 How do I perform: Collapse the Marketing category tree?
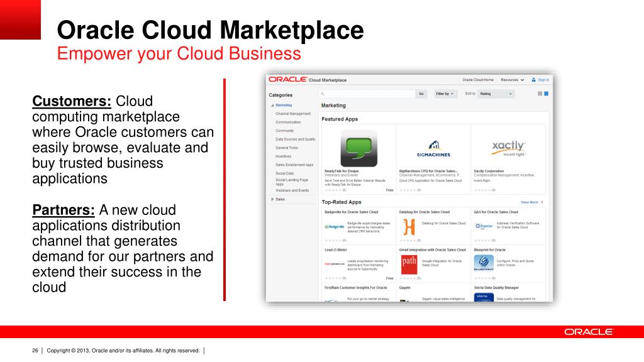(272, 106)
